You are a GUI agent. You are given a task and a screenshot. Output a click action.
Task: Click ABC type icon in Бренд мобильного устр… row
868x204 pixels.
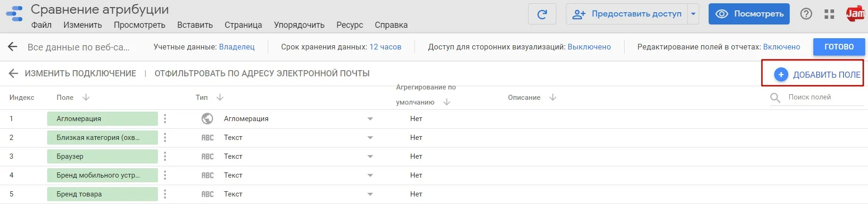207,175
